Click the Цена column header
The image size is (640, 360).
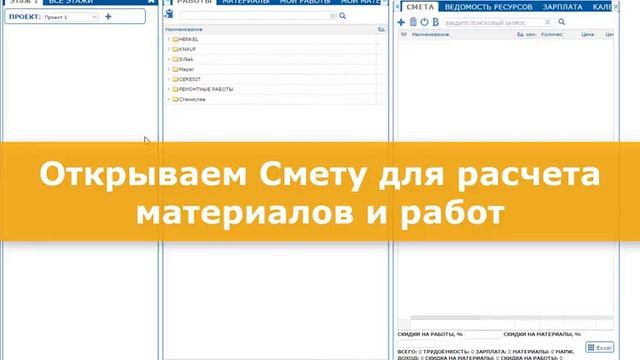[x=587, y=35]
